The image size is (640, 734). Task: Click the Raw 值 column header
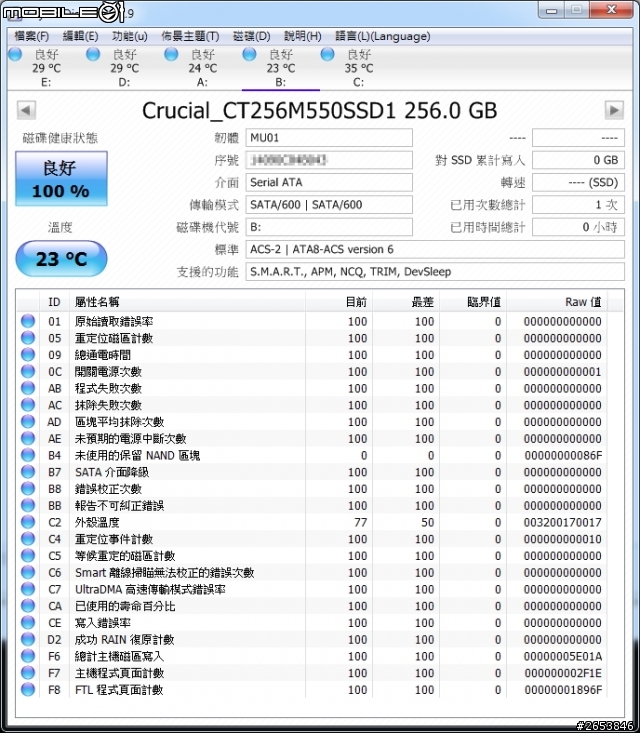[557, 302]
